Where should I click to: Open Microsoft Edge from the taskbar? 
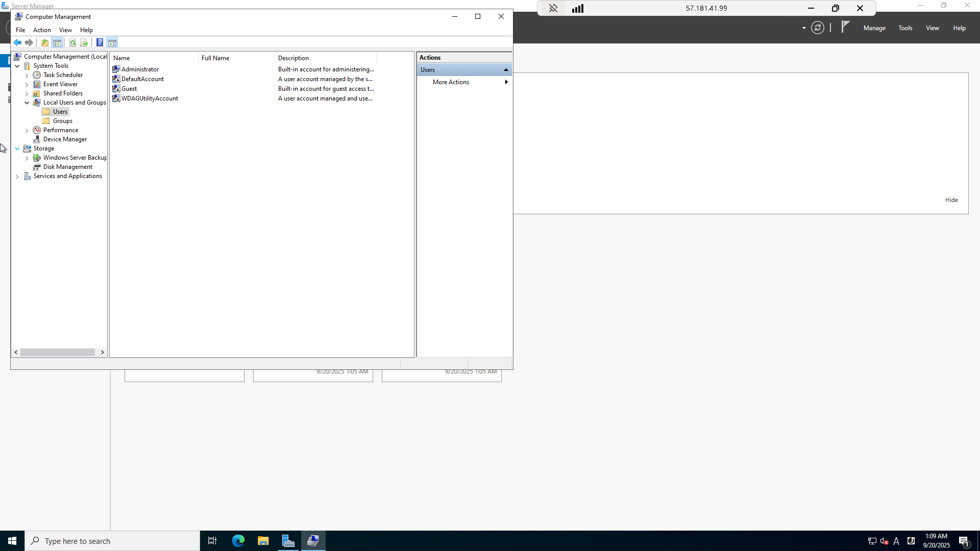(238, 541)
